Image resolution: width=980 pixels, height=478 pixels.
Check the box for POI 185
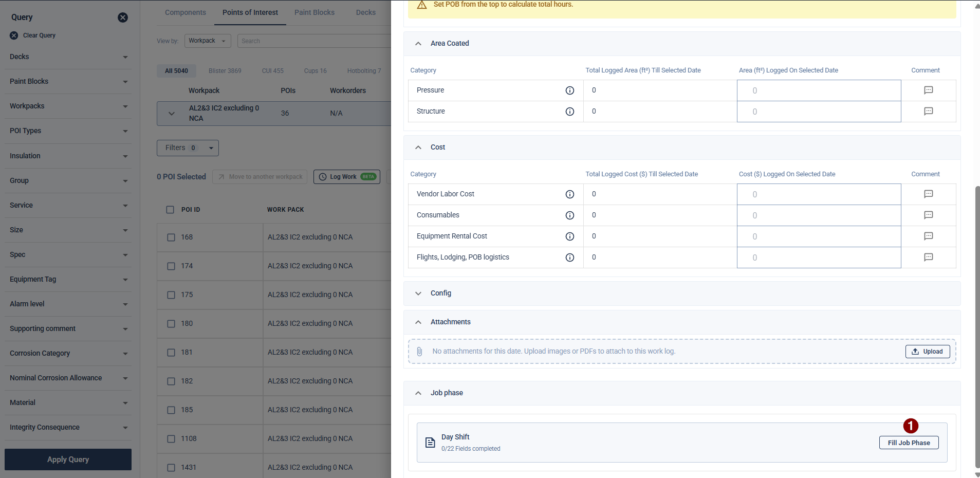click(x=171, y=410)
